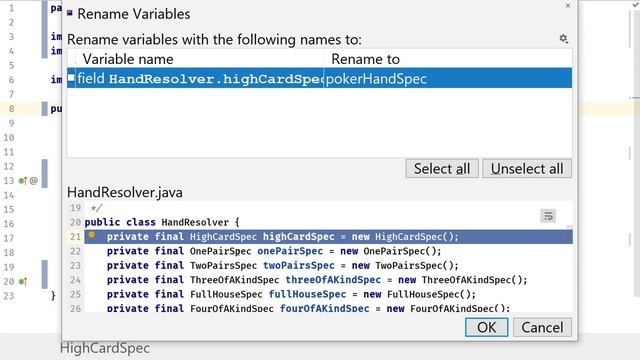Click the Select all button
640x360 pixels.
tap(442, 169)
